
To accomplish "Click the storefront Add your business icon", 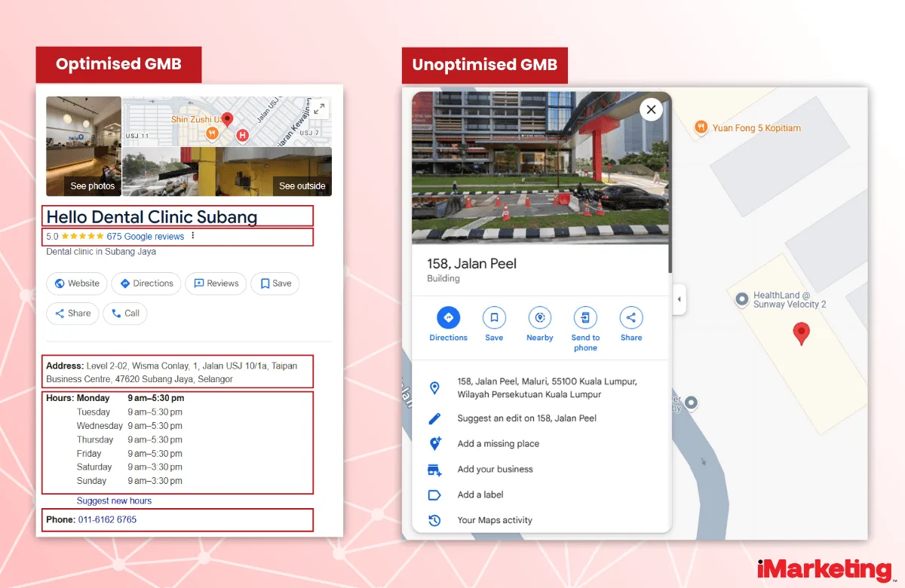I will [434, 470].
